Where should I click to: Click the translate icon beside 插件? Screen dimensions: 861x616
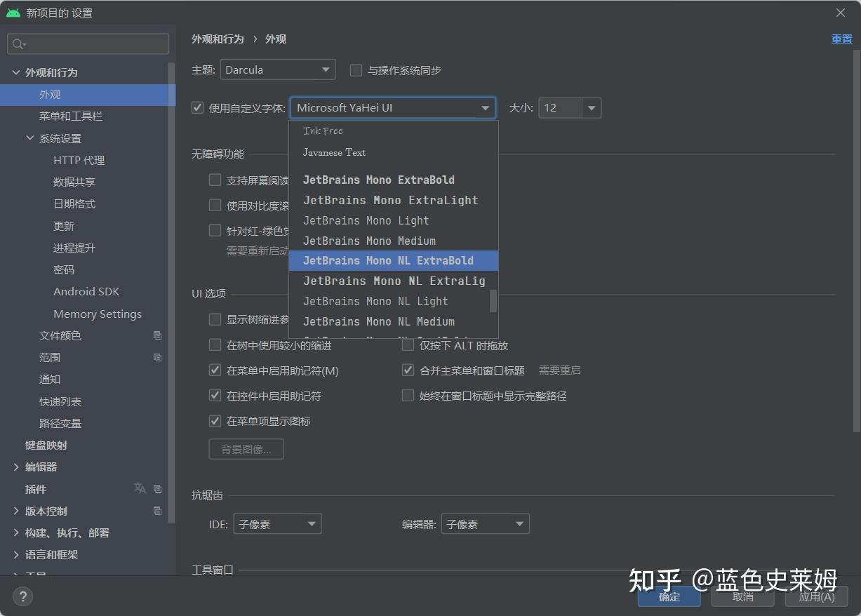click(x=140, y=488)
